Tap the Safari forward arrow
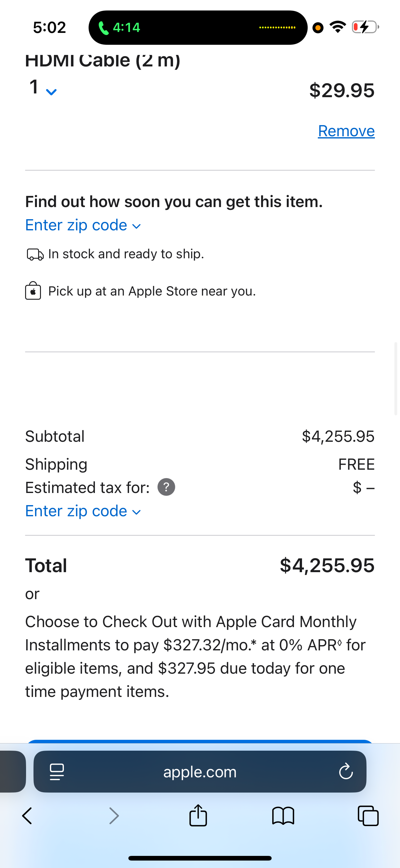The height and width of the screenshot is (868, 400). 114,816
